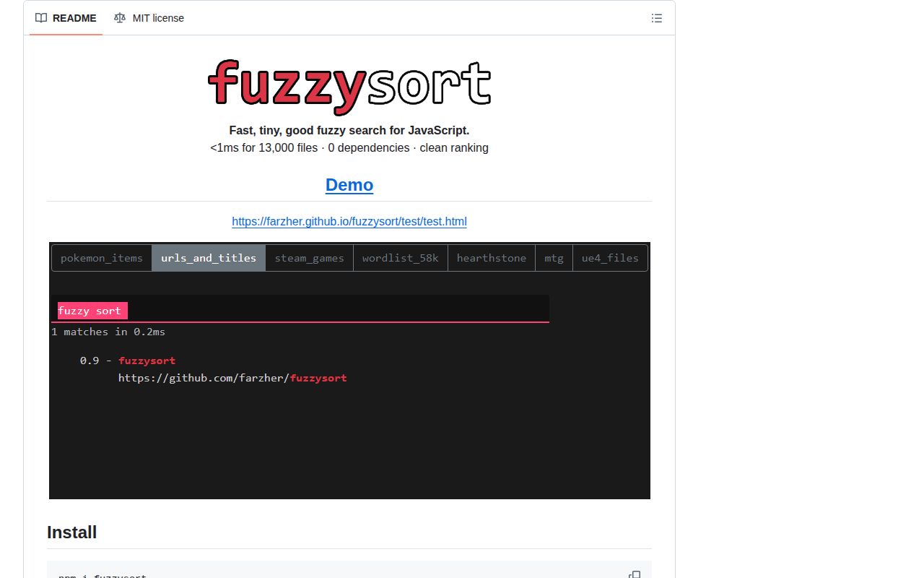Open the README outline menu
This screenshot has height=578, width=924.
(x=656, y=18)
